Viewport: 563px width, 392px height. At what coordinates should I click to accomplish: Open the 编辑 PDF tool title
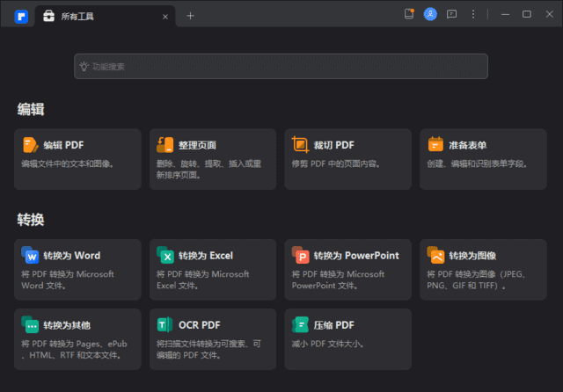[x=63, y=145]
